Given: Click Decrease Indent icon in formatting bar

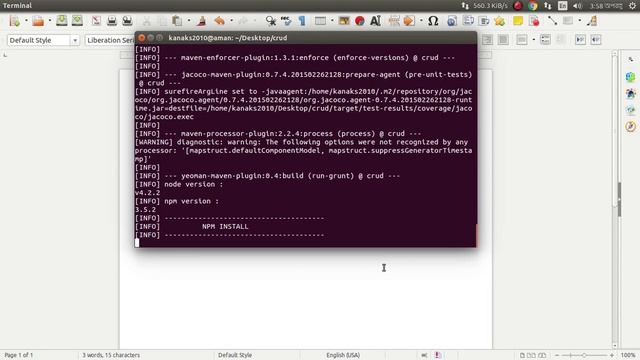Looking at the screenshot, I should (x=596, y=40).
